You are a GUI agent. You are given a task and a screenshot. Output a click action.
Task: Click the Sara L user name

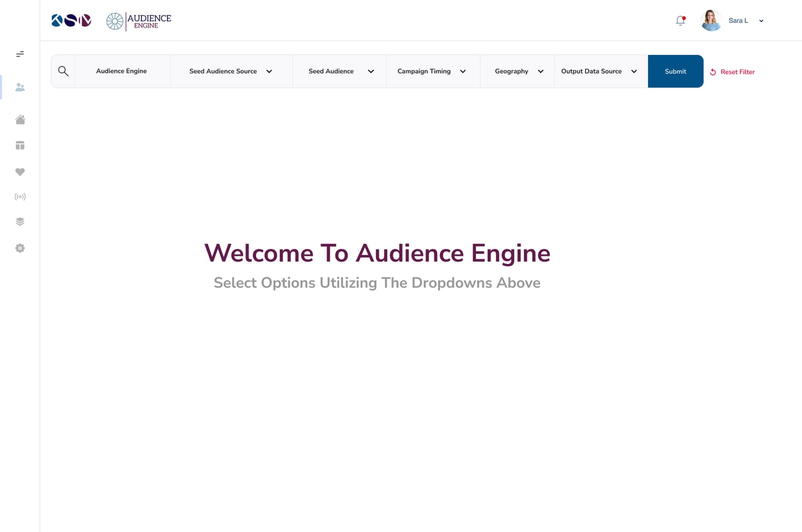[x=738, y=21]
